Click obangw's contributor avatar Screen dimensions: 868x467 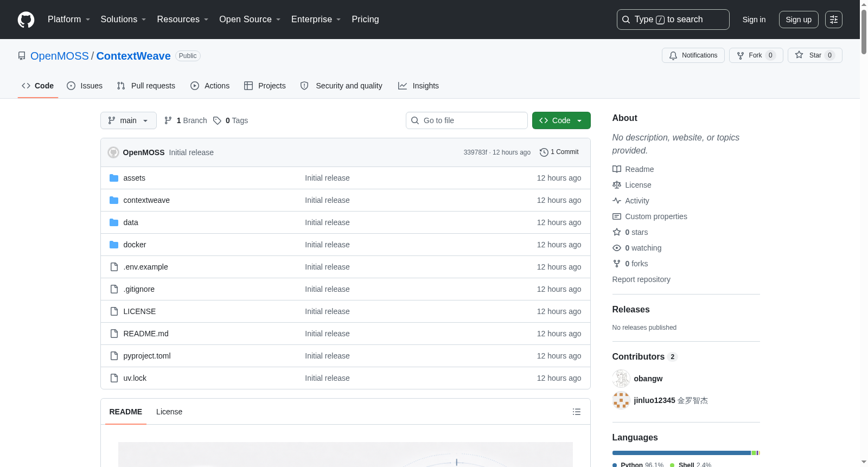(621, 379)
